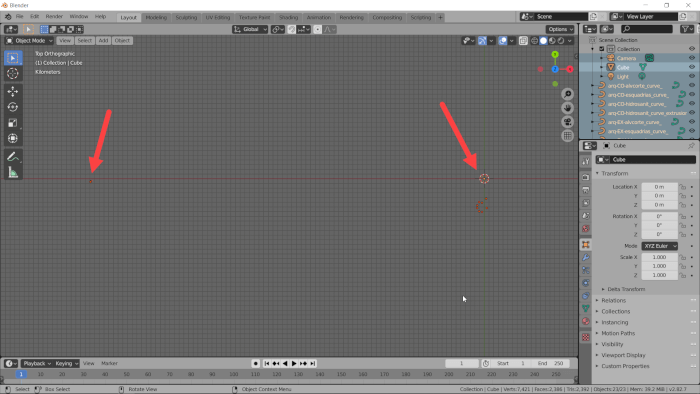Image resolution: width=700 pixels, height=394 pixels.
Task: Choose the Measure tool
Action: point(12,172)
